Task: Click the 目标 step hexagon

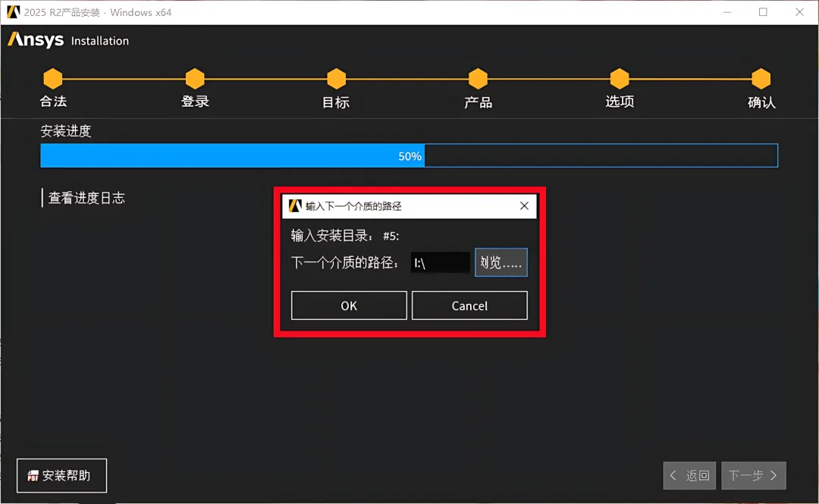Action: 337,79
